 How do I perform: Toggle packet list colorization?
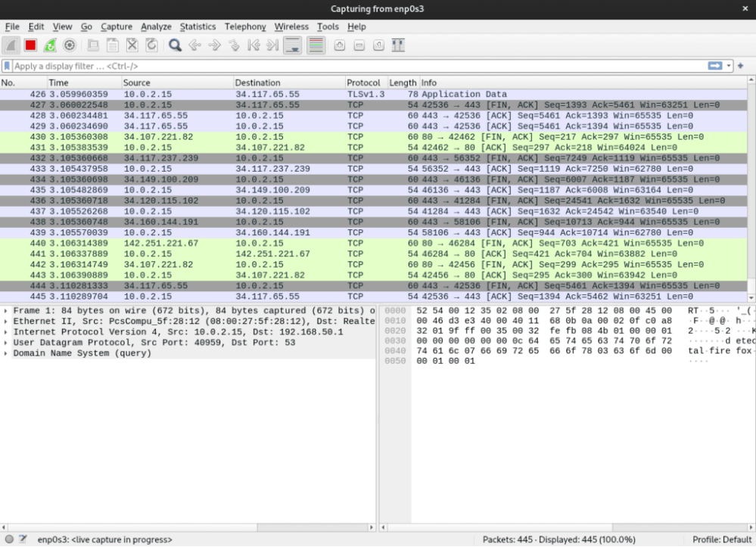316,45
